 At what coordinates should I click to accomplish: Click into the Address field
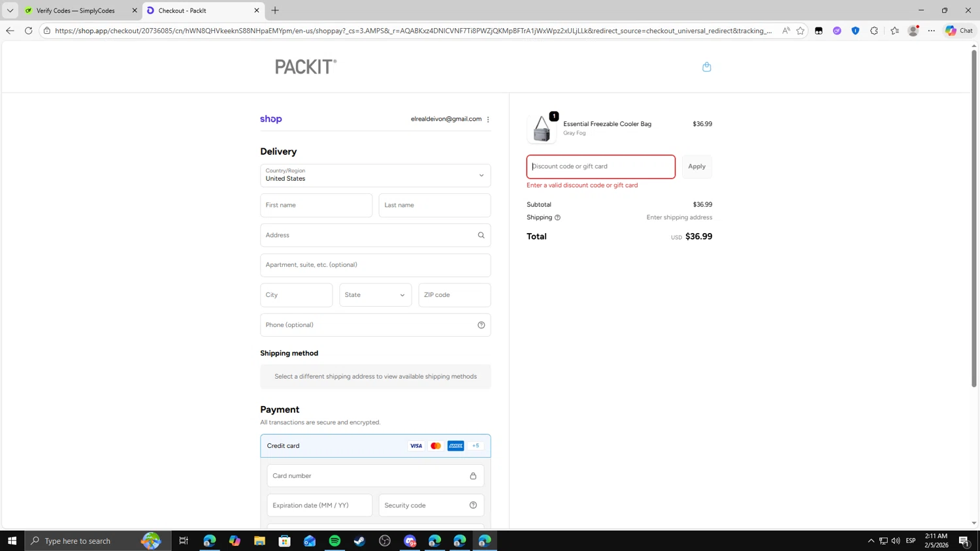pyautogui.click(x=376, y=235)
